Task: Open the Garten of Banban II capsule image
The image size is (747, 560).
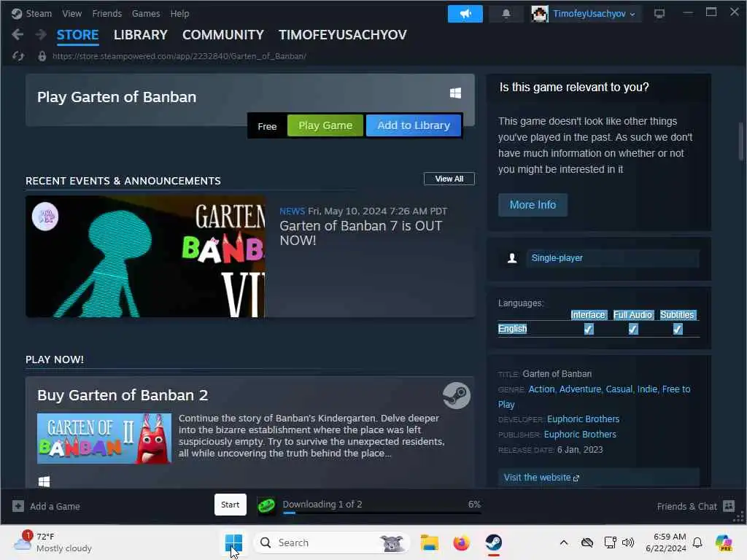Action: click(104, 438)
